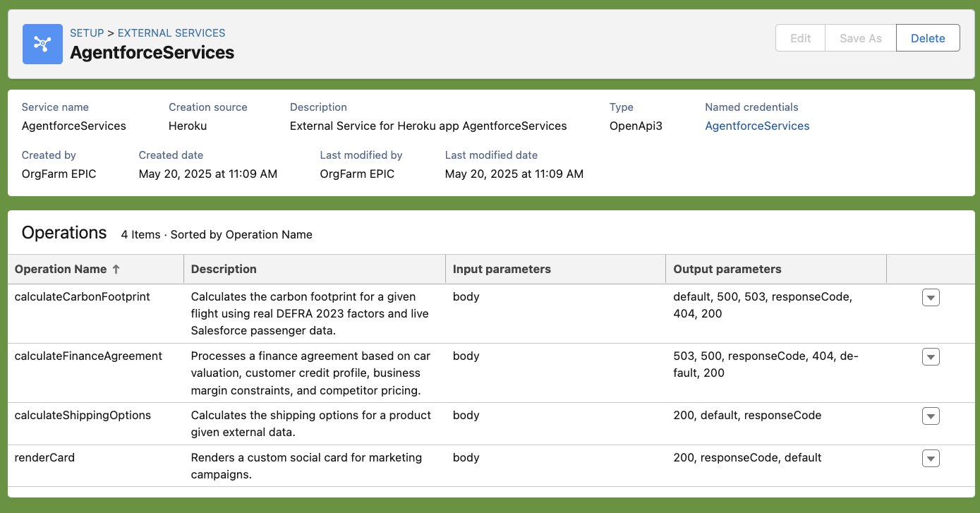Click output parameters of calculateShippingOptions
The height and width of the screenshot is (513, 980).
[747, 415]
